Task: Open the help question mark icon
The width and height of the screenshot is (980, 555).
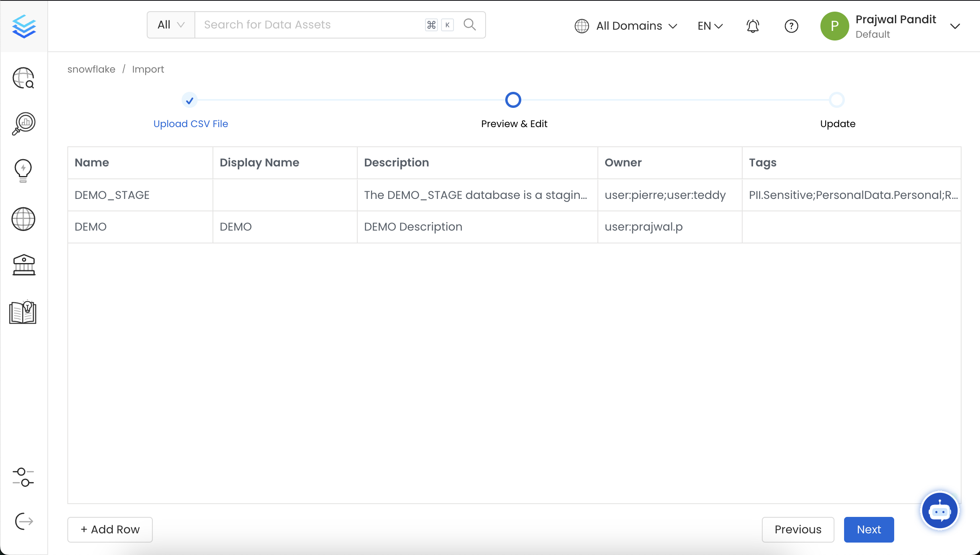Action: 791,26
